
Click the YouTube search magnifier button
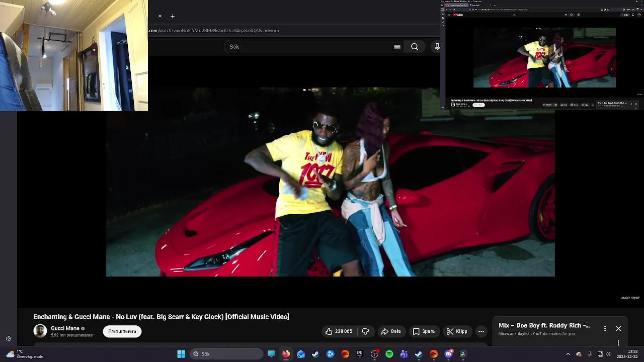(415, 47)
